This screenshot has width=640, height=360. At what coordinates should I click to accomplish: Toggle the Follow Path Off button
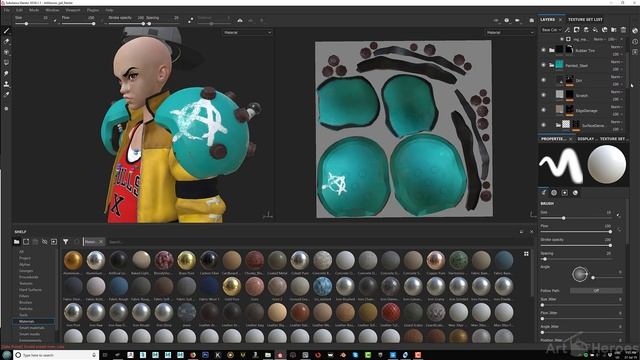pos(596,291)
